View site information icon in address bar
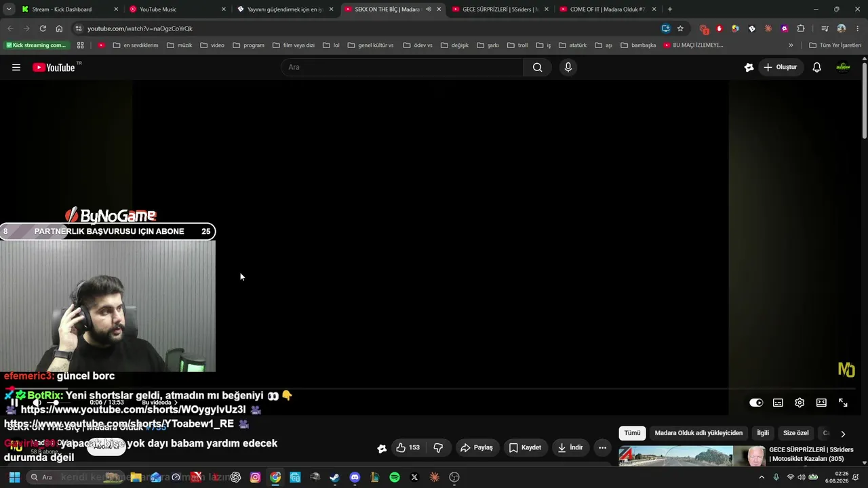Screen dimensions: 868x488 79,28
